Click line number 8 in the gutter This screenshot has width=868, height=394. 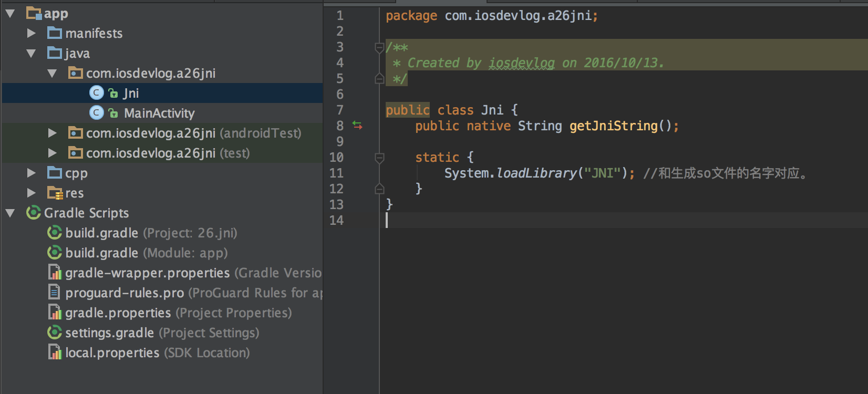[x=340, y=126]
